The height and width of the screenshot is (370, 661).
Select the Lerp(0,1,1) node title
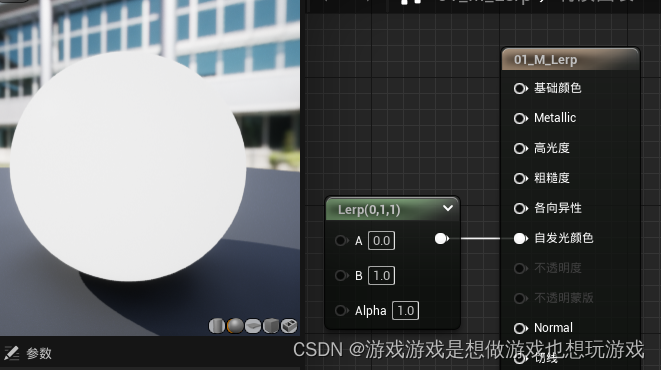[x=369, y=209]
